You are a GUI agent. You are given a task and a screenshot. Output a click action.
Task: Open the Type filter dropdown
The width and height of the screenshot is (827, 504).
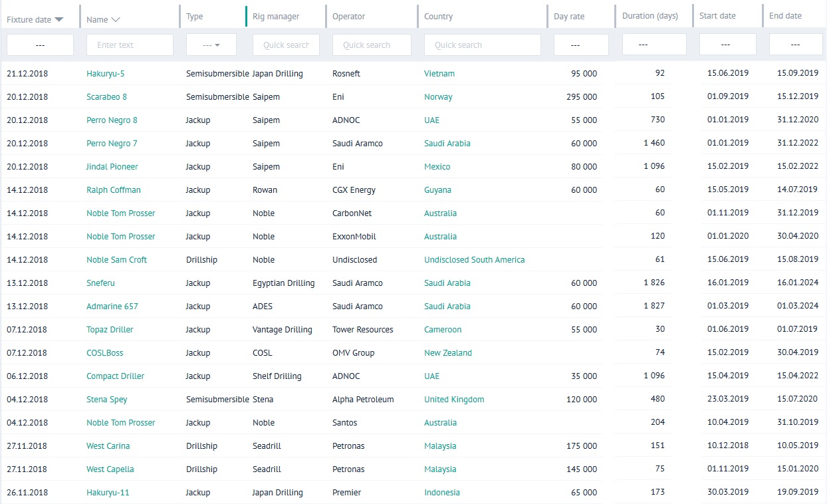(x=211, y=45)
